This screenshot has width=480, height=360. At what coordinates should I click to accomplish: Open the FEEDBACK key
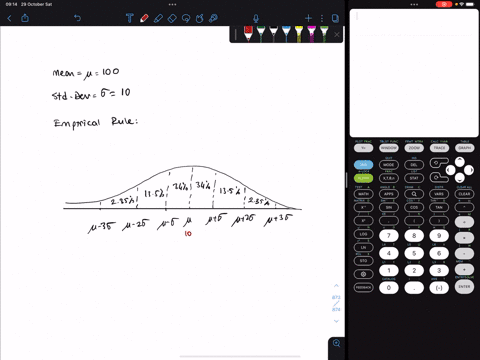point(363,287)
